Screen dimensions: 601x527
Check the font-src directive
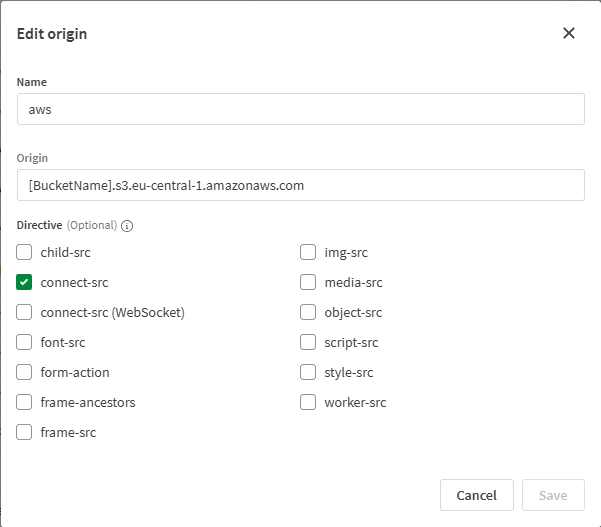pos(25,343)
